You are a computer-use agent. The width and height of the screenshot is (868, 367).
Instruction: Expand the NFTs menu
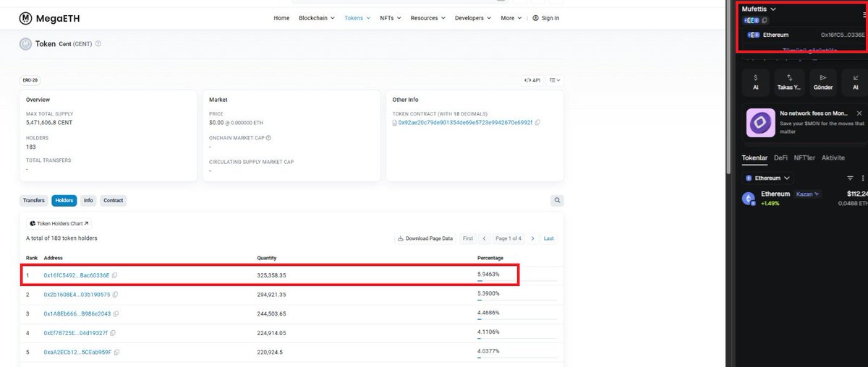point(391,18)
